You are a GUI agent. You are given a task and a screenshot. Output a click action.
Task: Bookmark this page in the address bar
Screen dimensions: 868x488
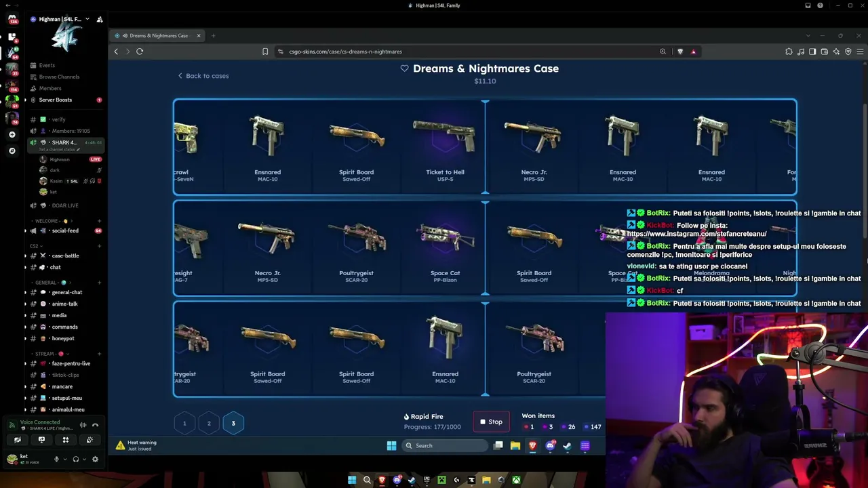265,52
